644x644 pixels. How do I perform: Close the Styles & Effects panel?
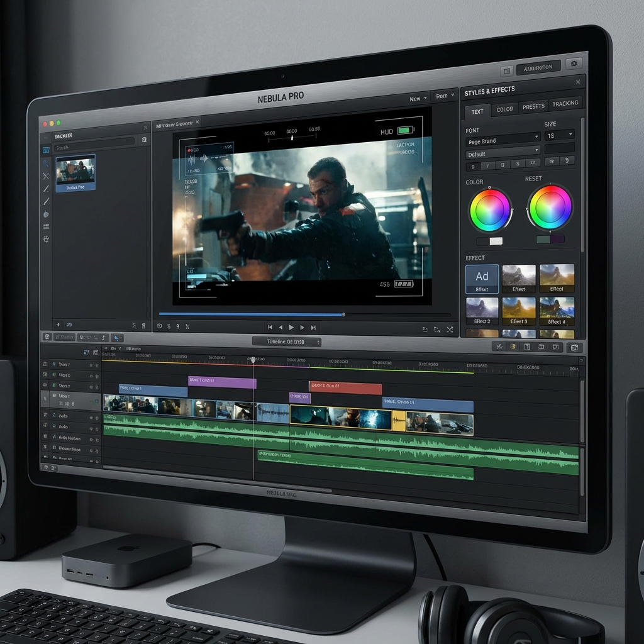pyautogui.click(x=578, y=82)
